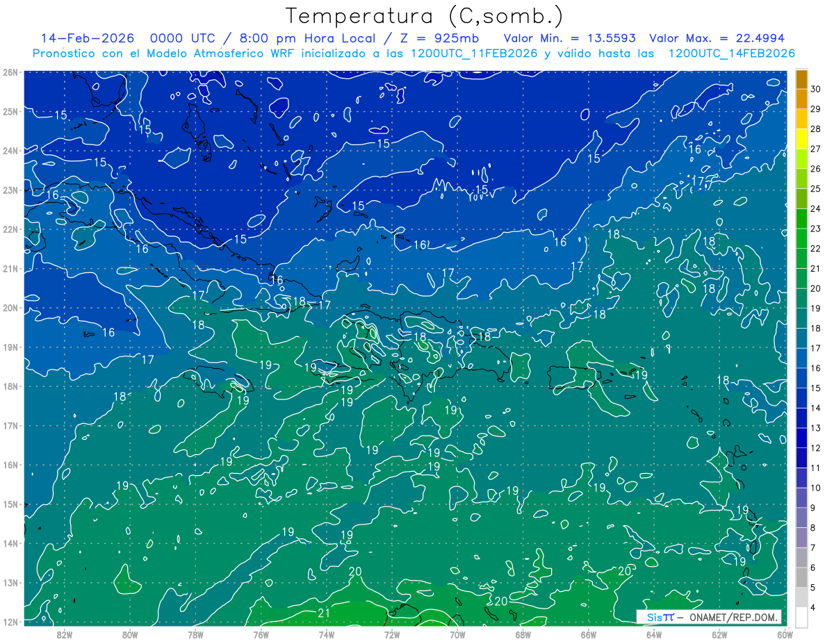Click color scale label "22"
This screenshot has height=644, width=834.
pyautogui.click(x=816, y=249)
